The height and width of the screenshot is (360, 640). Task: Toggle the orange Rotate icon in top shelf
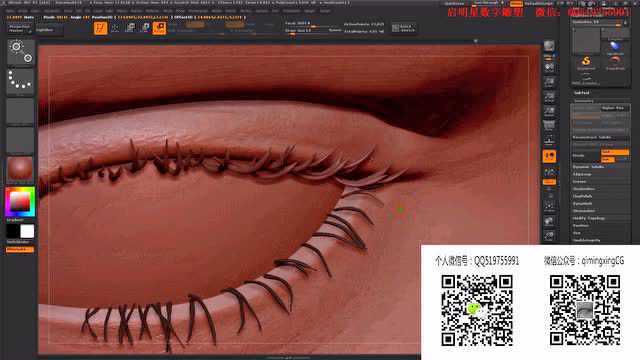click(x=159, y=28)
